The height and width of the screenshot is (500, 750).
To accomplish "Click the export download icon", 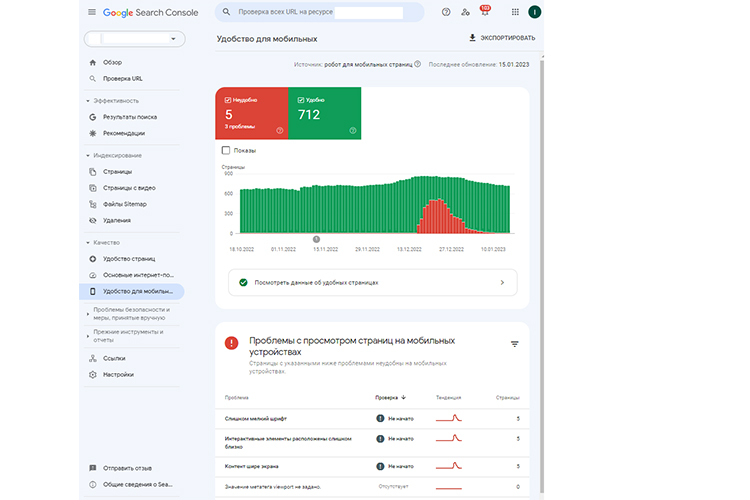I will (x=472, y=38).
